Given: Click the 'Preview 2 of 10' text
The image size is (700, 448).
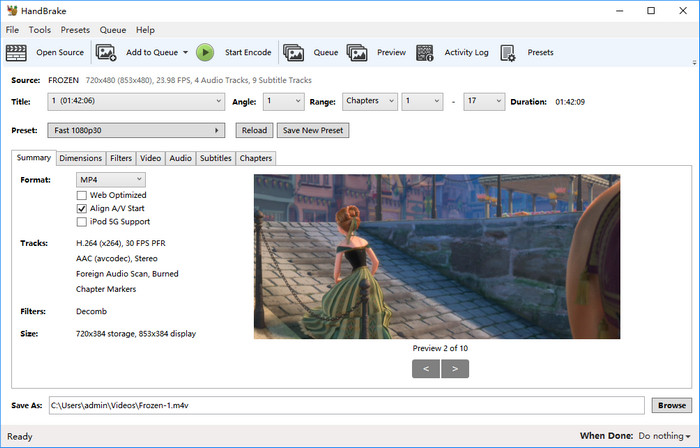Looking at the screenshot, I should [x=440, y=348].
